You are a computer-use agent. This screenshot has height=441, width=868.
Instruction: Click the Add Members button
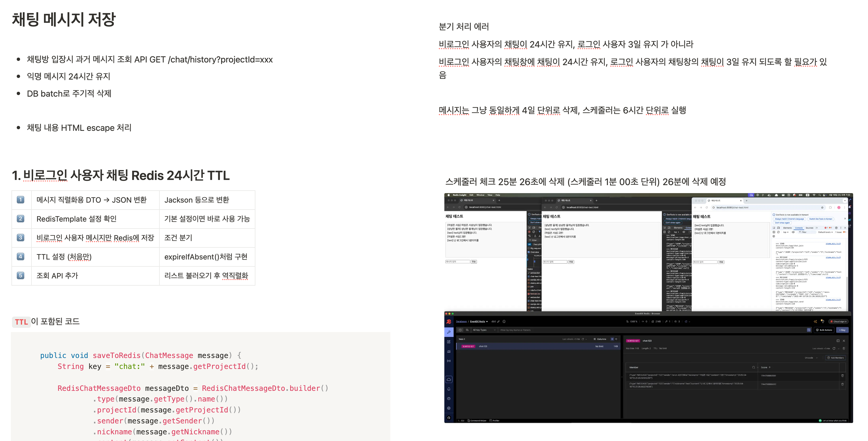pos(835,358)
